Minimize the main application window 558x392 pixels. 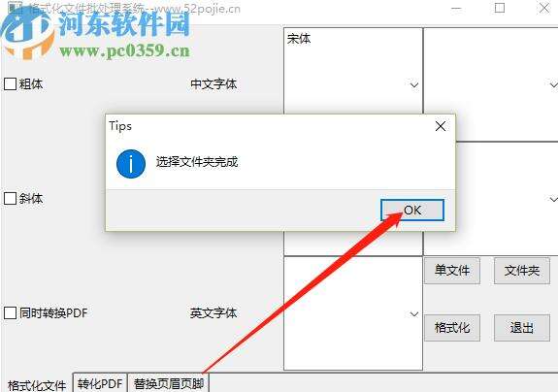[456, 8]
